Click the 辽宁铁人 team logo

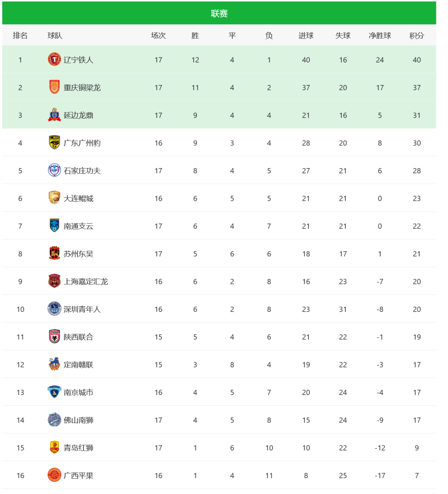coord(54,60)
